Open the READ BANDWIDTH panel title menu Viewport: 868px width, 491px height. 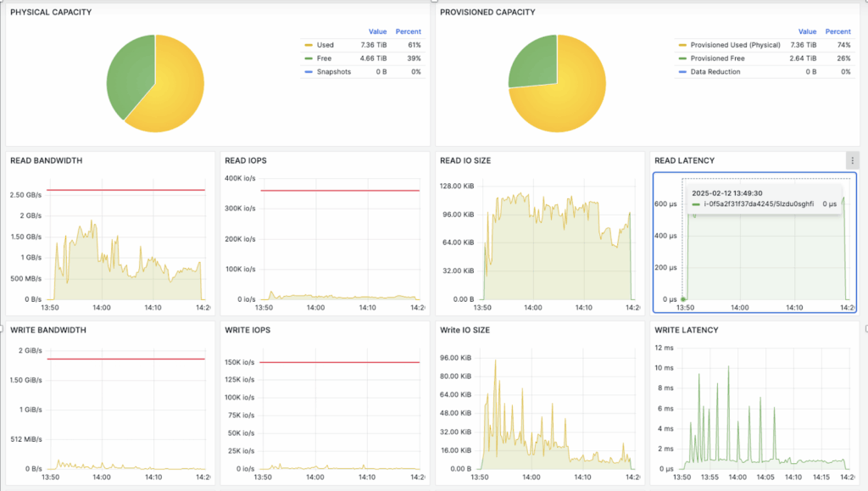click(x=47, y=160)
